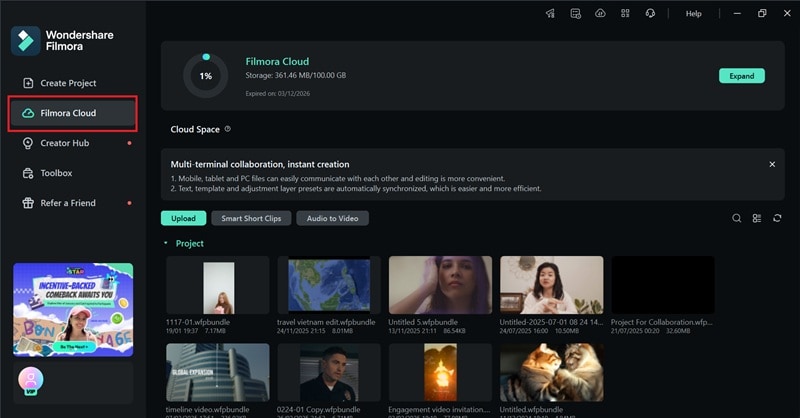Image resolution: width=800 pixels, height=418 pixels.
Task: Click the 'timeline video.wfpbundle' file name
Action: 208,409
